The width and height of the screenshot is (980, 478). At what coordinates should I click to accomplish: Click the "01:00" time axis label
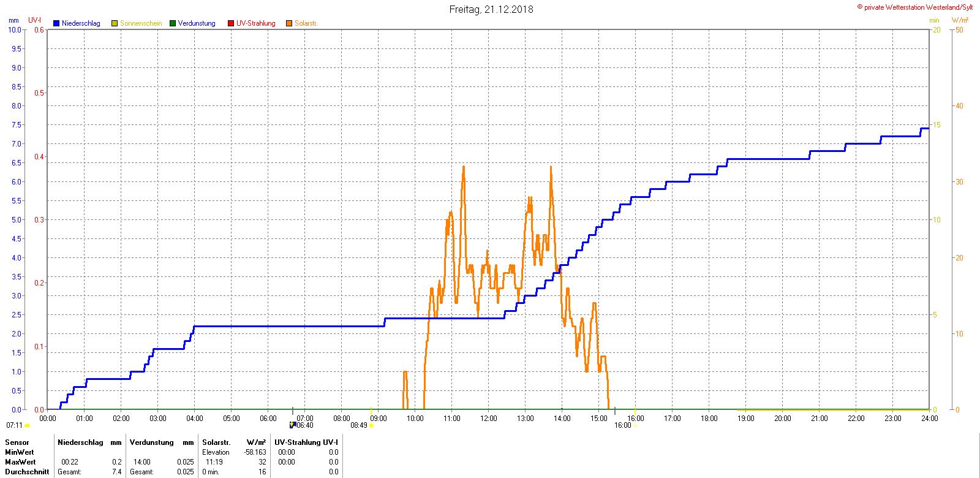tap(85, 419)
